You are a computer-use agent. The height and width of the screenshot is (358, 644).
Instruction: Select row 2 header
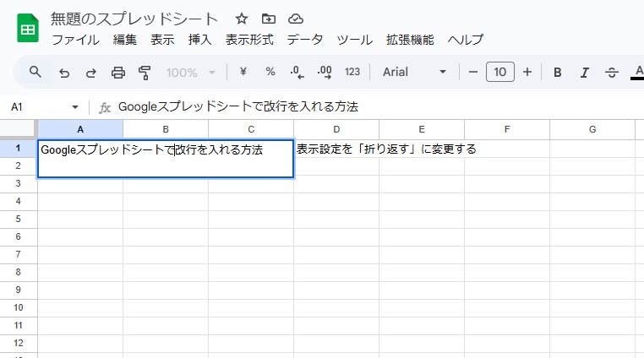(x=18, y=165)
